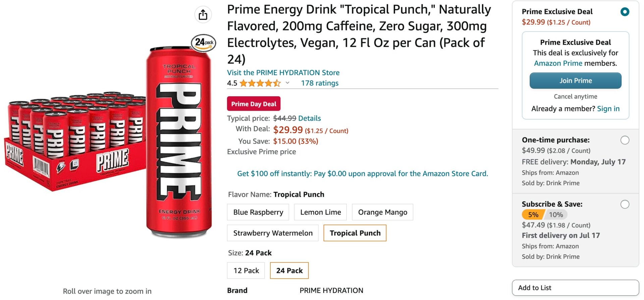
Task: Click Sign in for Prime members
Action: [x=608, y=108]
